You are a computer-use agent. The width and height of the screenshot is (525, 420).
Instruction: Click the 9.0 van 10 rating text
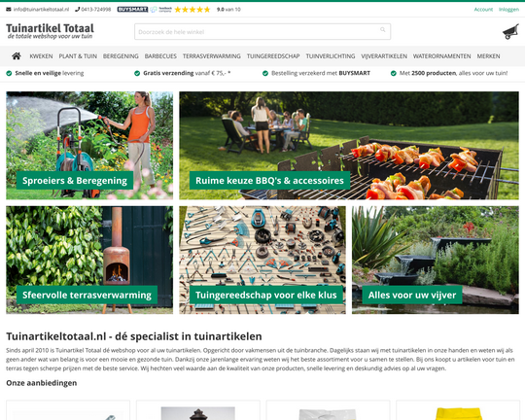point(228,10)
